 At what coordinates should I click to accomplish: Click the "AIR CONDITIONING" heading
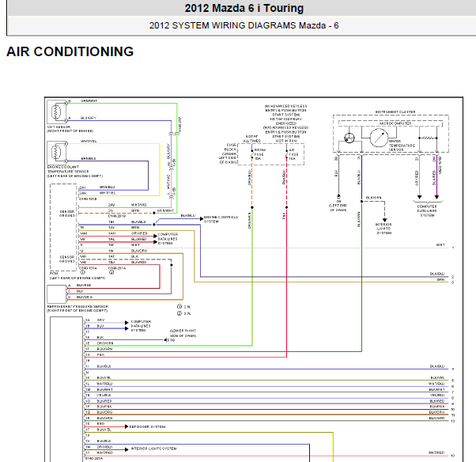70,51
